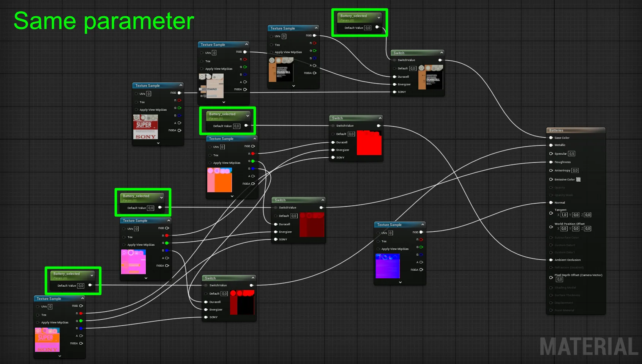Click the Emissive Color swatch on Batteries node
This screenshot has height=364, width=642.
(x=578, y=179)
